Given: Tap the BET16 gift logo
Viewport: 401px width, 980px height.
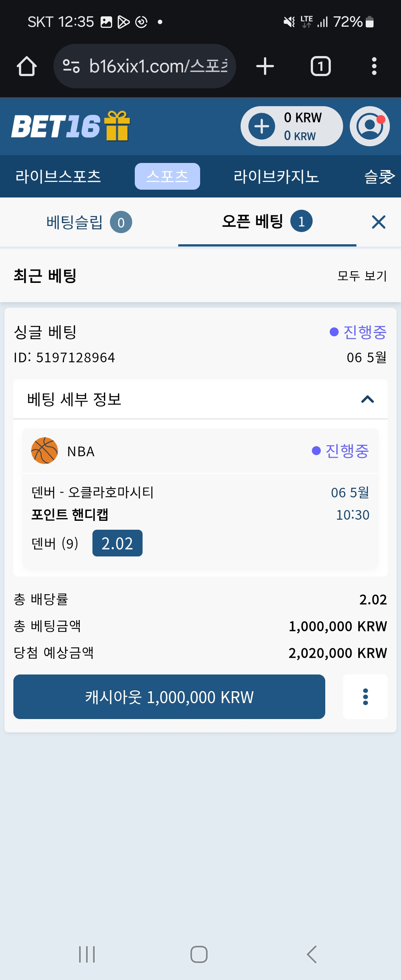Looking at the screenshot, I should coord(71,126).
